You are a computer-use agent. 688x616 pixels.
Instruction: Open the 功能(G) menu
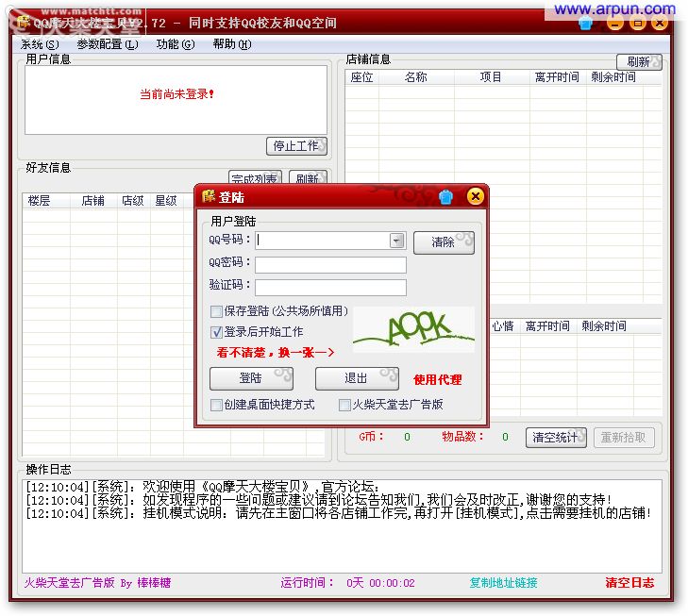[176, 44]
